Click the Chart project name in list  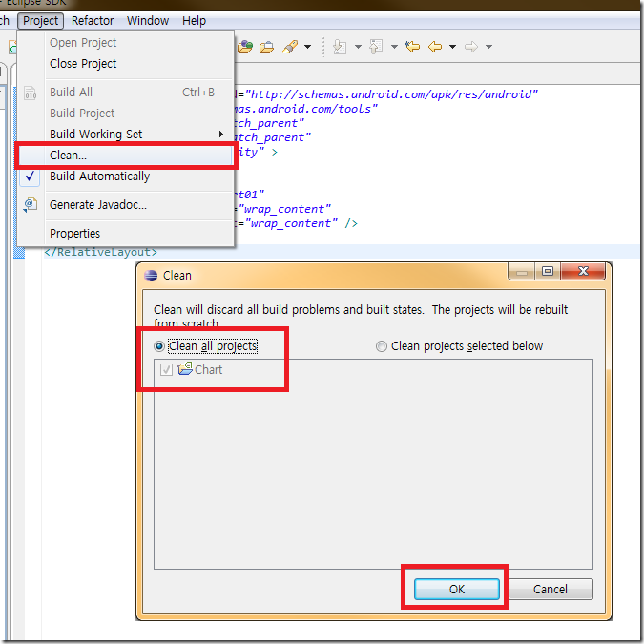pyautogui.click(x=209, y=369)
